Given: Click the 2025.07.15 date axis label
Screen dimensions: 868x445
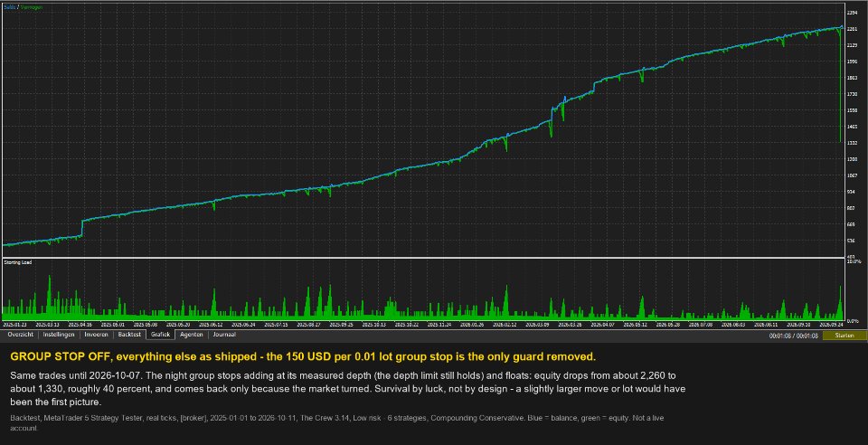Looking at the screenshot, I should [x=275, y=325].
